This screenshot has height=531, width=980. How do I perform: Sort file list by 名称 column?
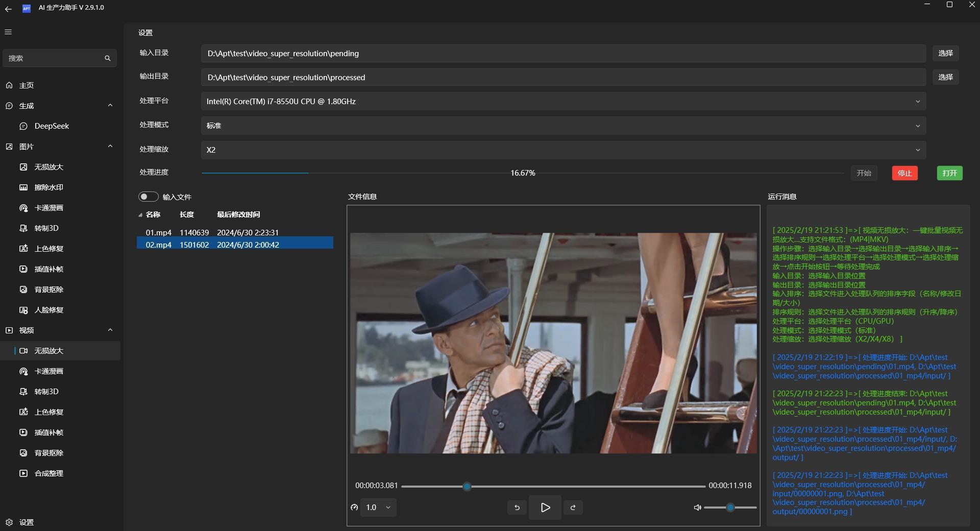(x=153, y=214)
